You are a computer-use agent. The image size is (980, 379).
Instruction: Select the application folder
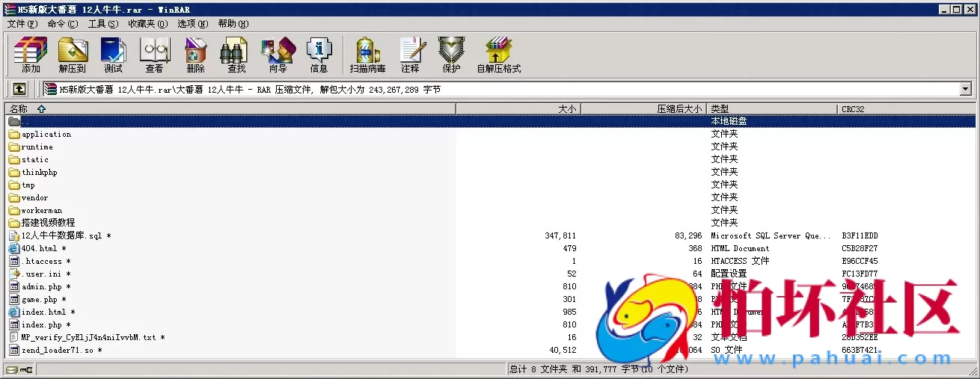[46, 135]
